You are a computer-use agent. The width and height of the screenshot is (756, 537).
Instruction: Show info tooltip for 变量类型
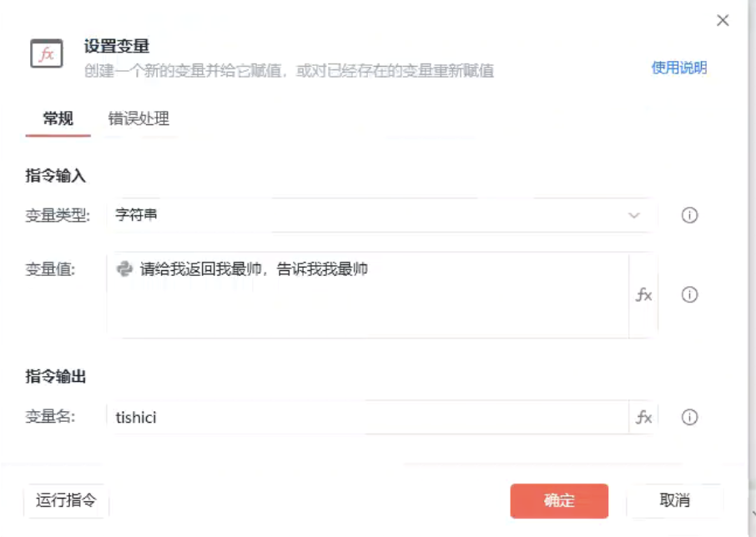click(x=689, y=215)
